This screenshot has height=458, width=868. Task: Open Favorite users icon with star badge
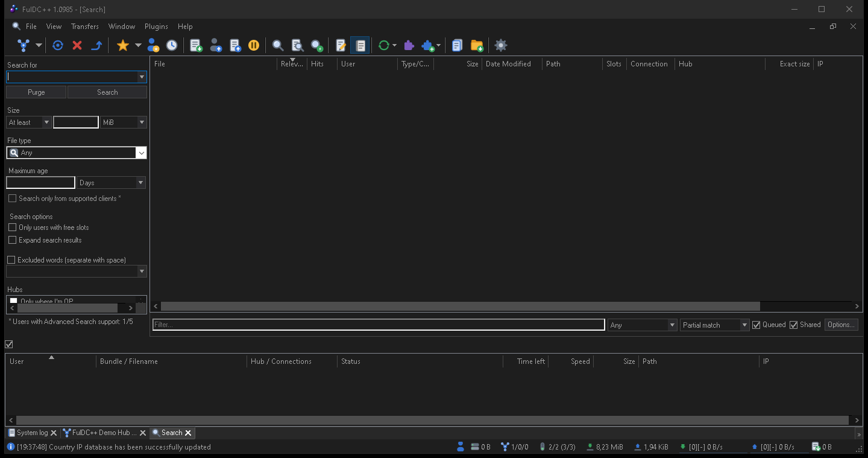pos(153,45)
